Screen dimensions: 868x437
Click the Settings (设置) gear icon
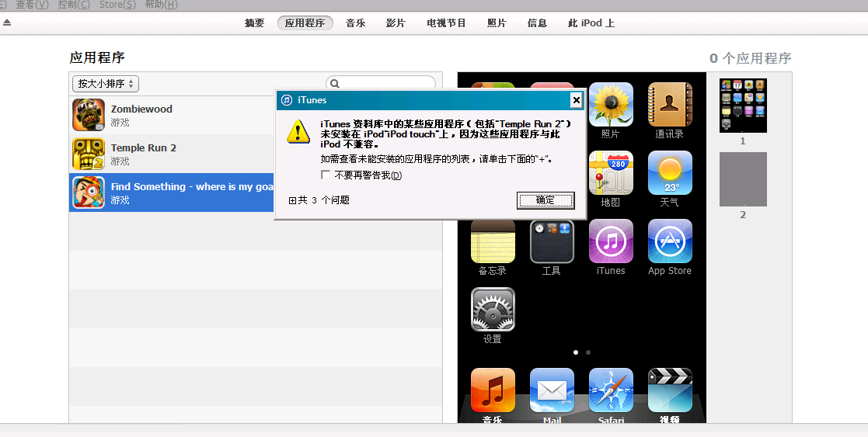tap(493, 309)
